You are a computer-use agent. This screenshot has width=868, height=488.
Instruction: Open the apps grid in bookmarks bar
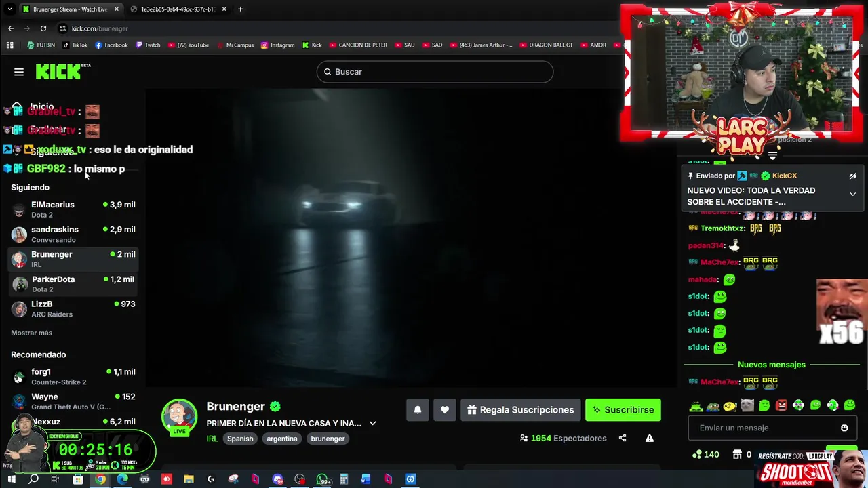(9, 45)
